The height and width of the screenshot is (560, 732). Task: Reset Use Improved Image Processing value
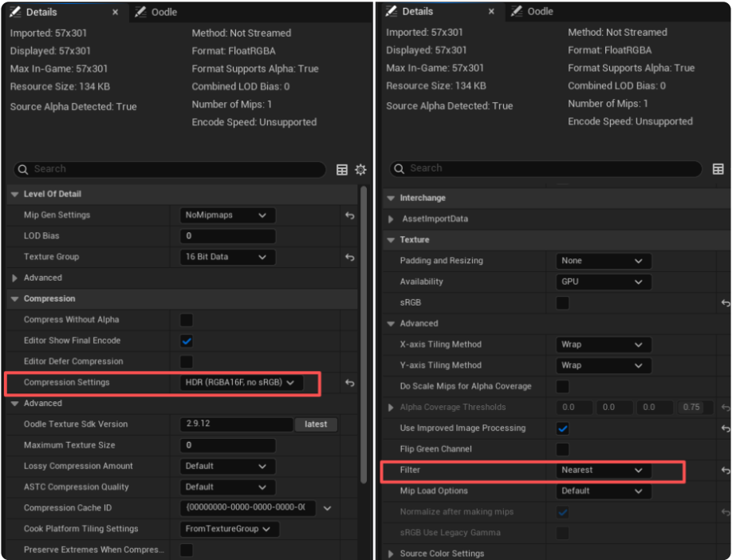(x=725, y=428)
